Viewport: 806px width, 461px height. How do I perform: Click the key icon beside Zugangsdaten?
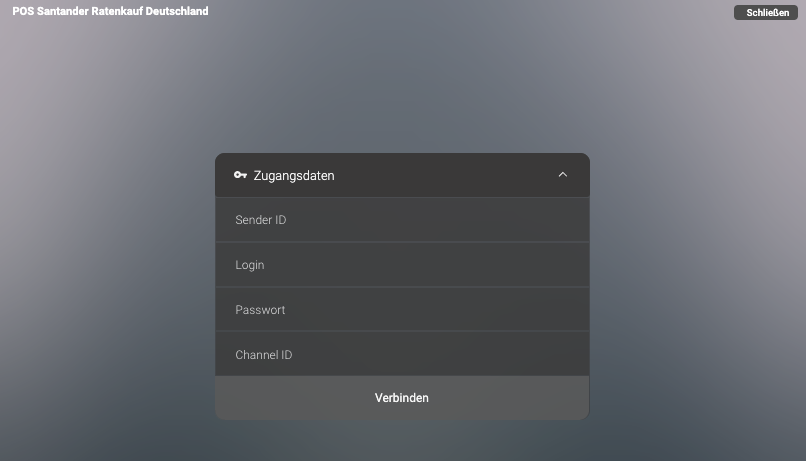(240, 175)
